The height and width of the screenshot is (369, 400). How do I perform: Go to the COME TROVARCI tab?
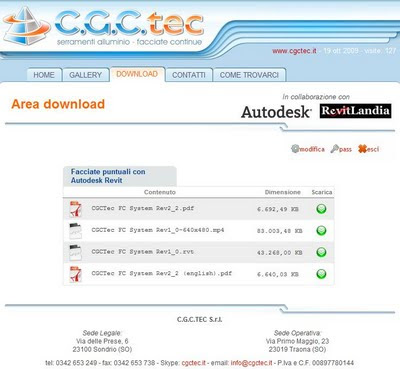[x=249, y=75]
